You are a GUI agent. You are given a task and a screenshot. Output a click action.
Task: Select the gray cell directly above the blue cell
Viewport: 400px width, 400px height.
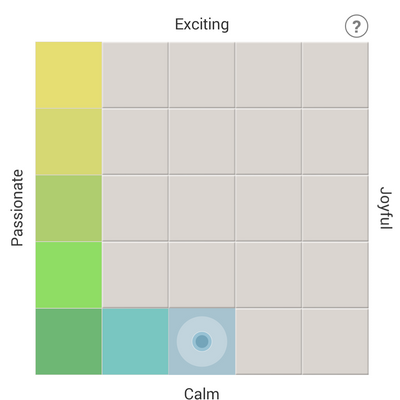pos(202,275)
